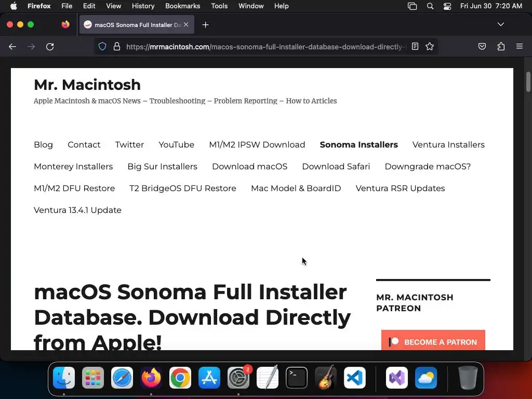Open a new tab with plus button
The image size is (532, 399).
pos(205,25)
